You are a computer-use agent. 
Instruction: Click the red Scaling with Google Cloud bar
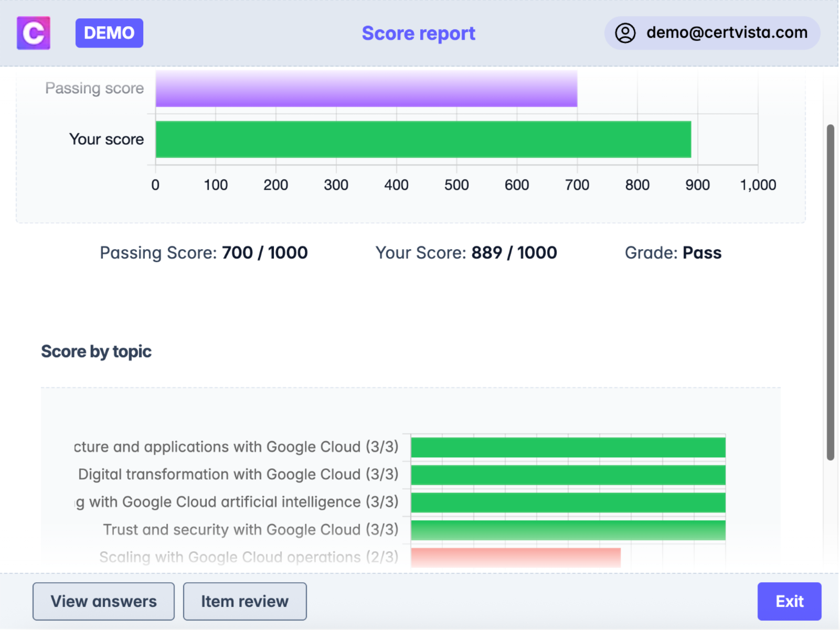pyautogui.click(x=516, y=557)
